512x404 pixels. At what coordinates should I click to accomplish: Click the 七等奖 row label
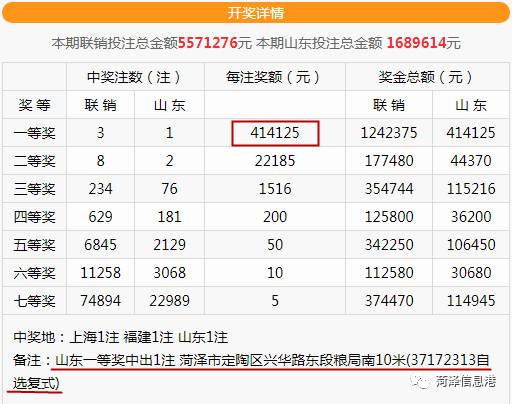coord(34,301)
